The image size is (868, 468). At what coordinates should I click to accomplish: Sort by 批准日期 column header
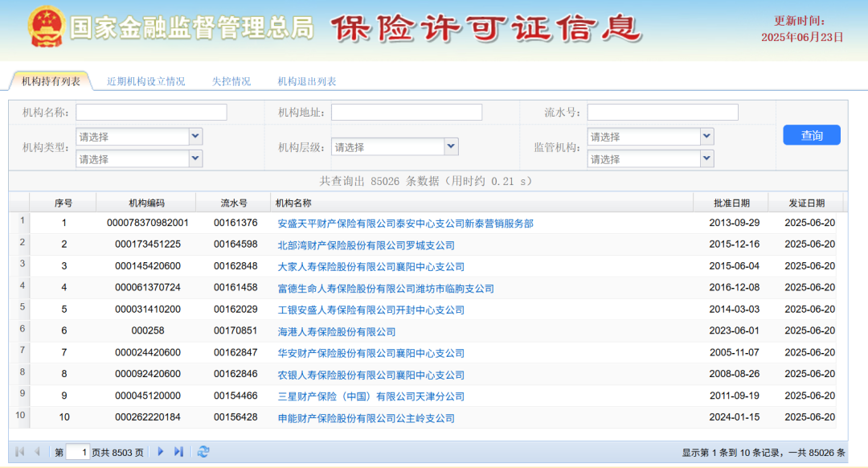coord(731,203)
